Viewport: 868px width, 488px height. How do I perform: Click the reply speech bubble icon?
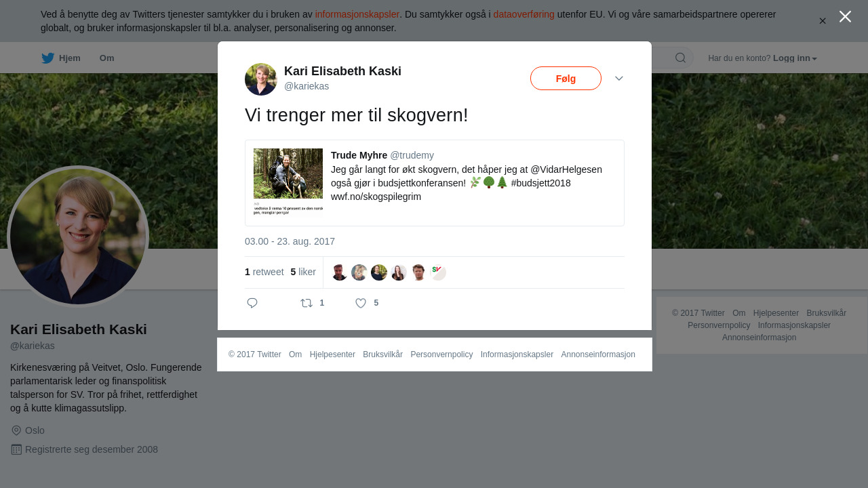(252, 303)
